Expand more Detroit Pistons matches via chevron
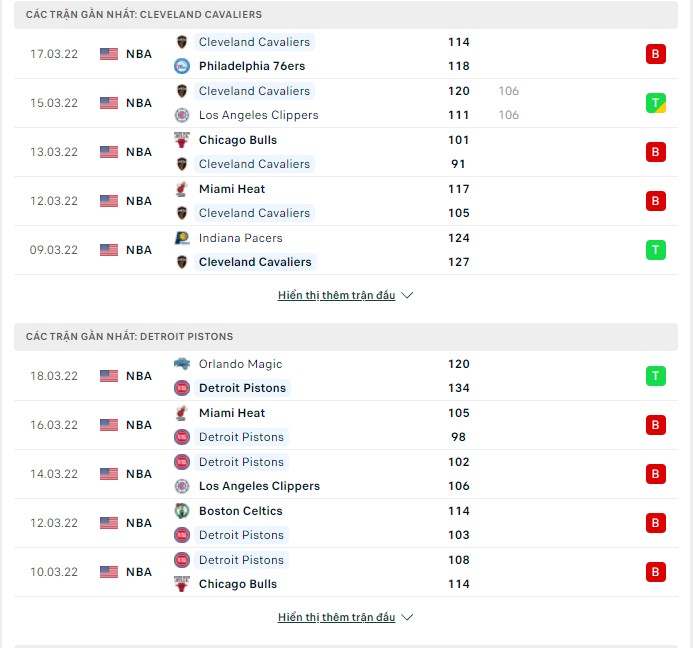 click(407, 617)
